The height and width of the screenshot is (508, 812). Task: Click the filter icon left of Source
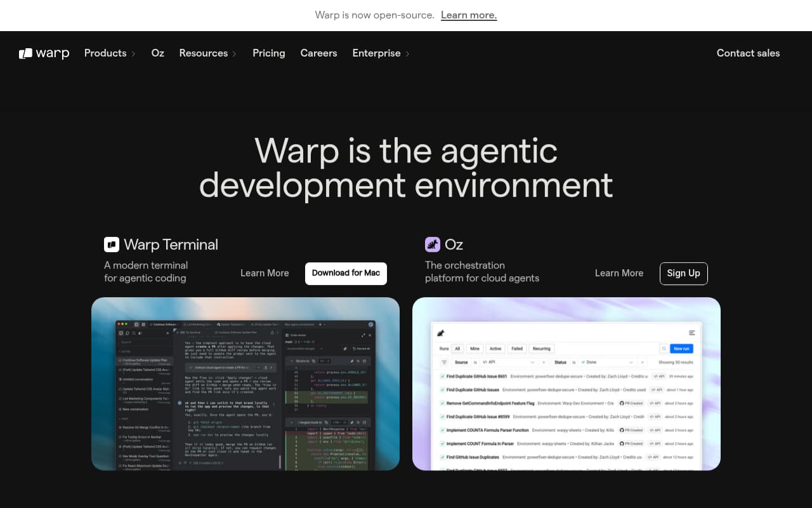pos(444,363)
